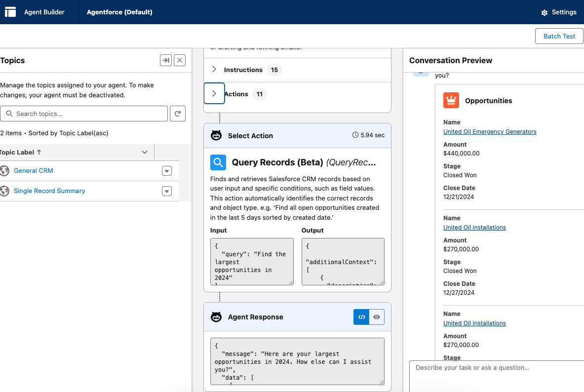Click the Opportunities crown icon
584x392 pixels.
[x=451, y=101]
